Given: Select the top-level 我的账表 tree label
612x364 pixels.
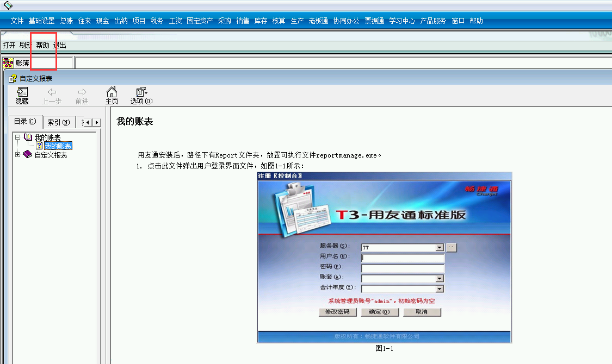Looking at the screenshot, I should (x=48, y=137).
